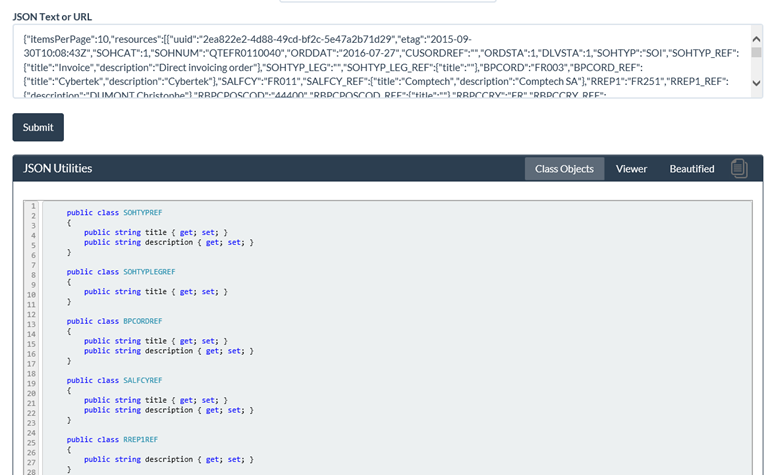Open the Viewer tab

point(631,169)
